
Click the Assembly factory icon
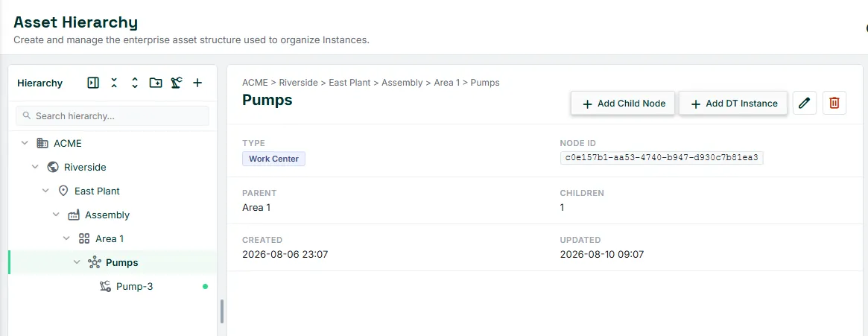coord(74,215)
